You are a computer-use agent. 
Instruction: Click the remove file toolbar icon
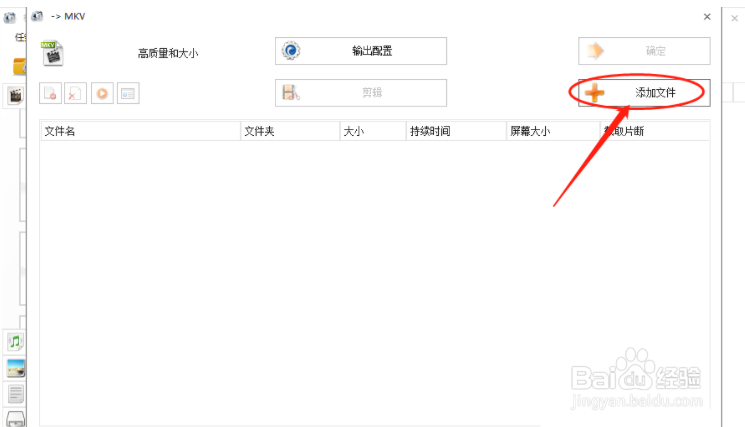coord(50,93)
